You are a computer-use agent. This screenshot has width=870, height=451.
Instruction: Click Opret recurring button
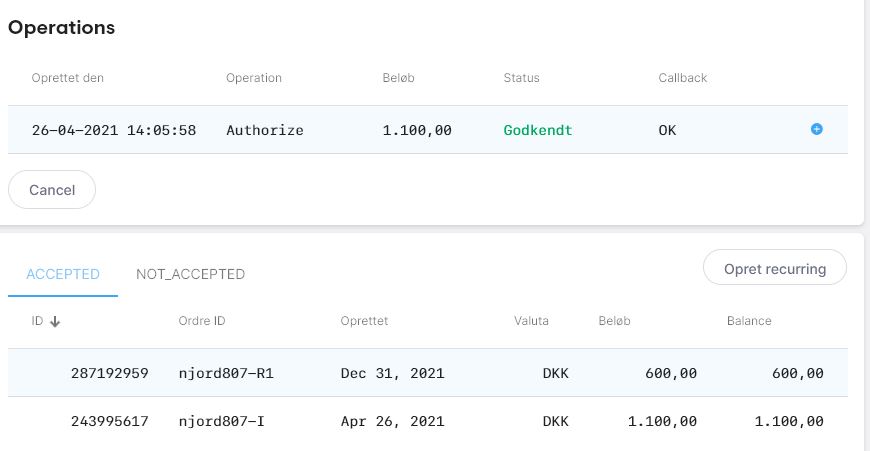click(775, 268)
